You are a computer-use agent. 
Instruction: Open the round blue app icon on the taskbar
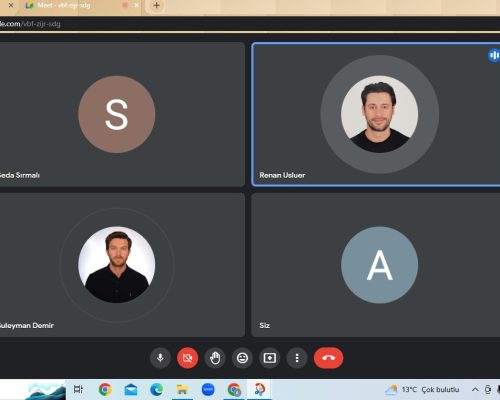click(208, 389)
